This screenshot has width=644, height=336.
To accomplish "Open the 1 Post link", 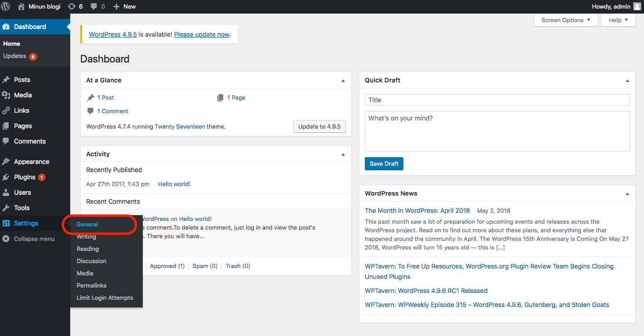I will click(x=106, y=97).
